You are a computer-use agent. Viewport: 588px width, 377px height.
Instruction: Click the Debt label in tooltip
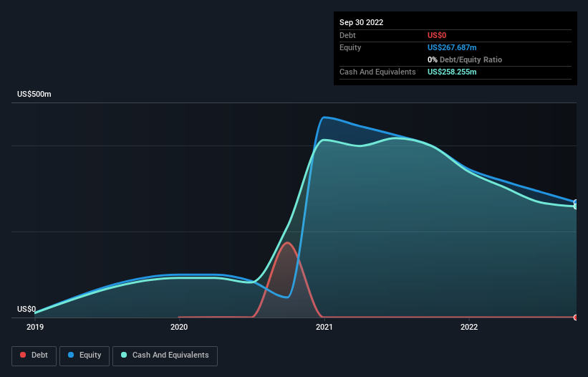[x=347, y=35]
